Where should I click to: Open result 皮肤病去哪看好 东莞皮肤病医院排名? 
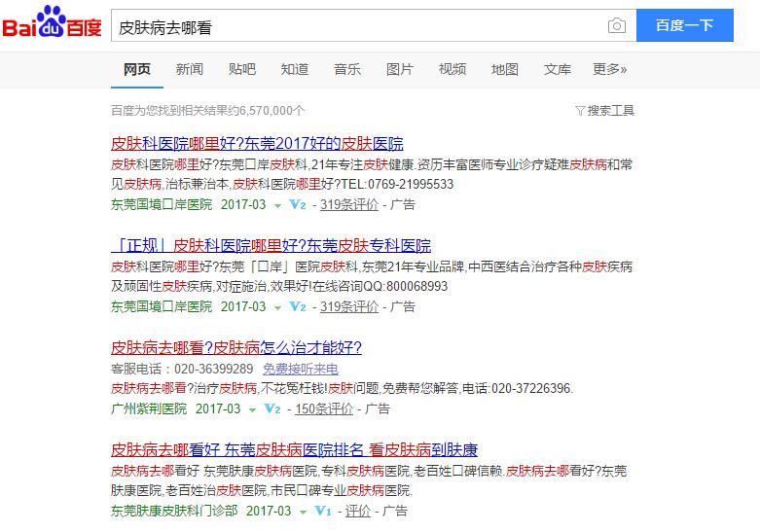coord(294,450)
